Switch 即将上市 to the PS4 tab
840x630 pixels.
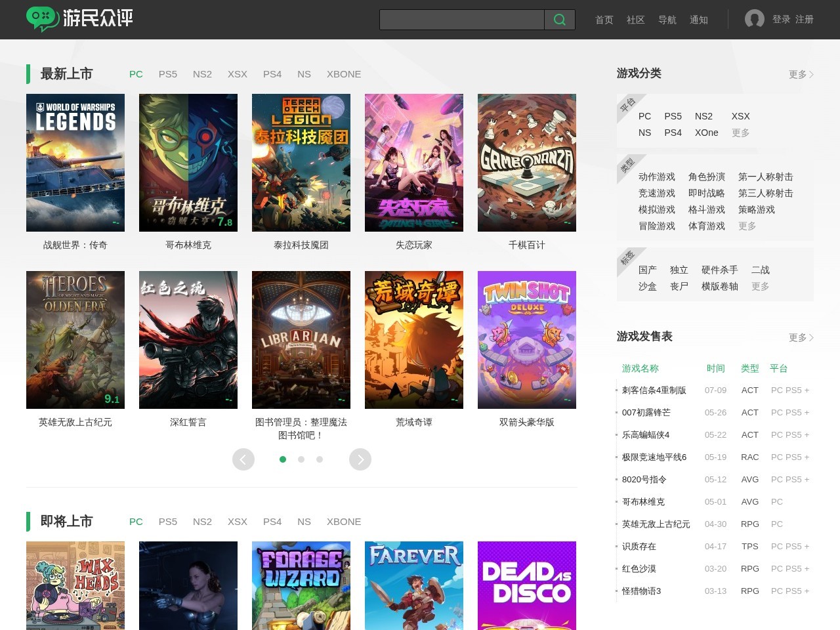pyautogui.click(x=272, y=522)
